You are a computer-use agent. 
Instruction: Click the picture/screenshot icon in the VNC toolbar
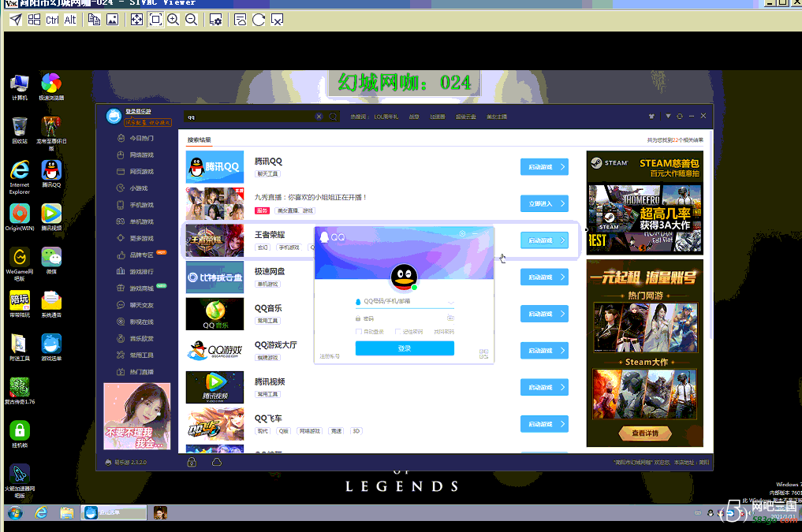(x=112, y=20)
